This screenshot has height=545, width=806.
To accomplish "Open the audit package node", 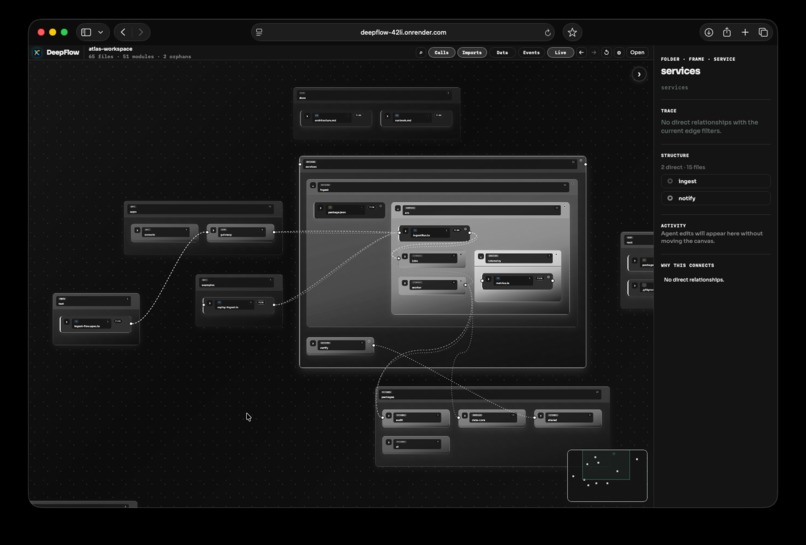I will tap(416, 417).
